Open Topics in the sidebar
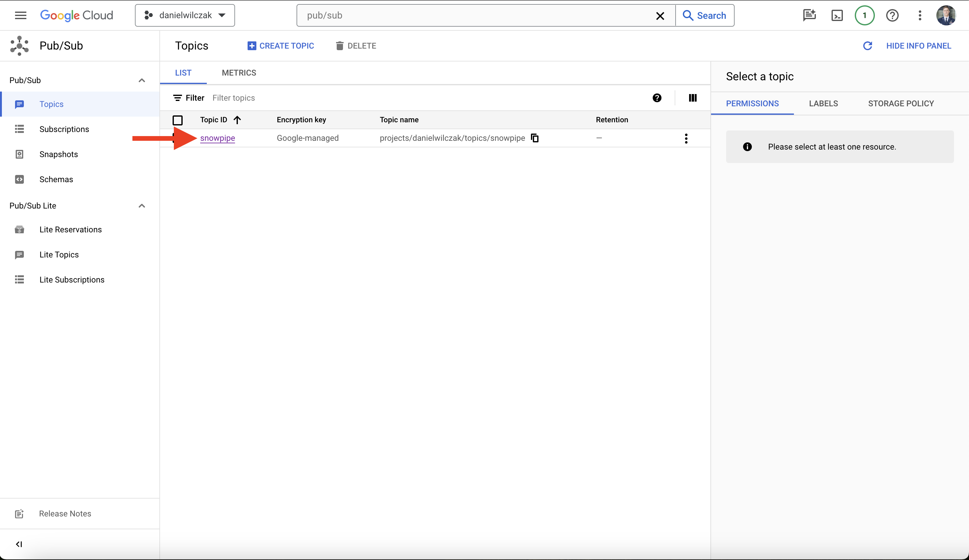 click(x=80, y=104)
